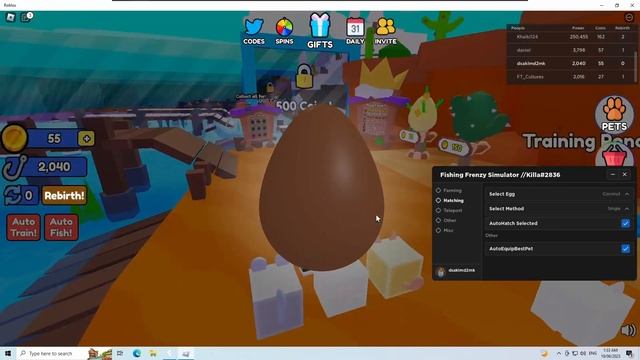640x360 pixels.
Task: Click the rebirth arrows icon
Action: coord(12,196)
